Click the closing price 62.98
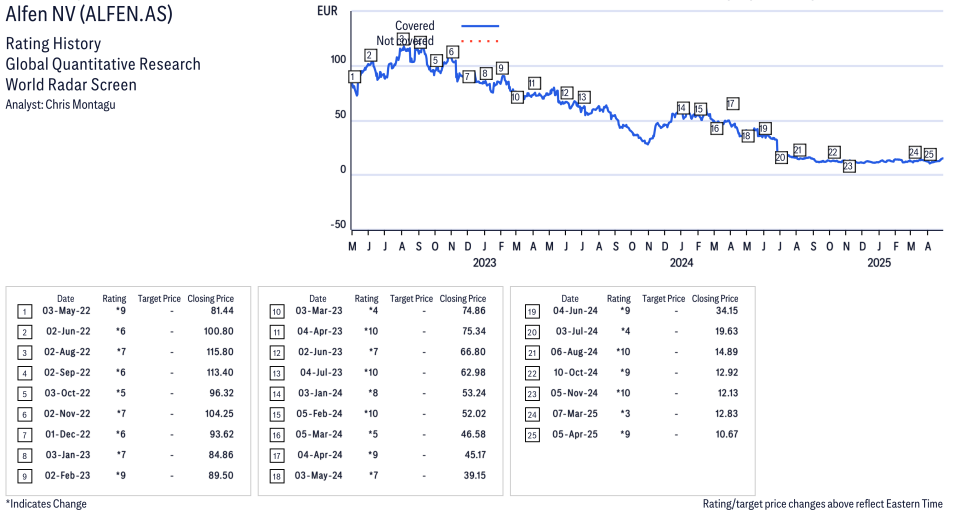 474,372
